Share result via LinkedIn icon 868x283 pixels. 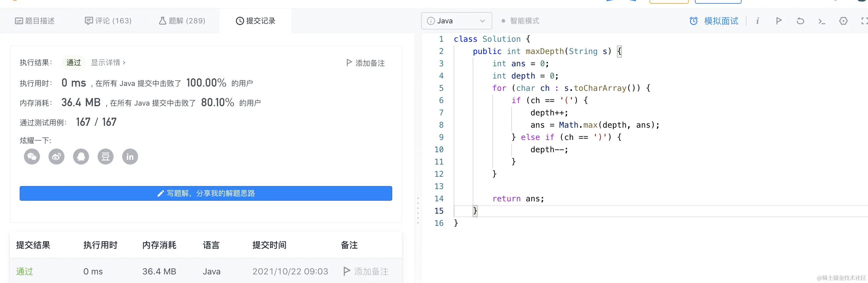(130, 157)
